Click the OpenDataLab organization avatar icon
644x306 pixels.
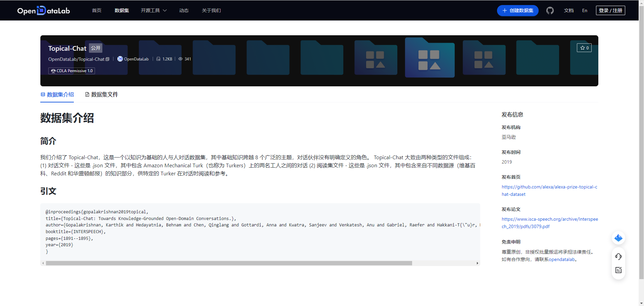tap(120, 59)
